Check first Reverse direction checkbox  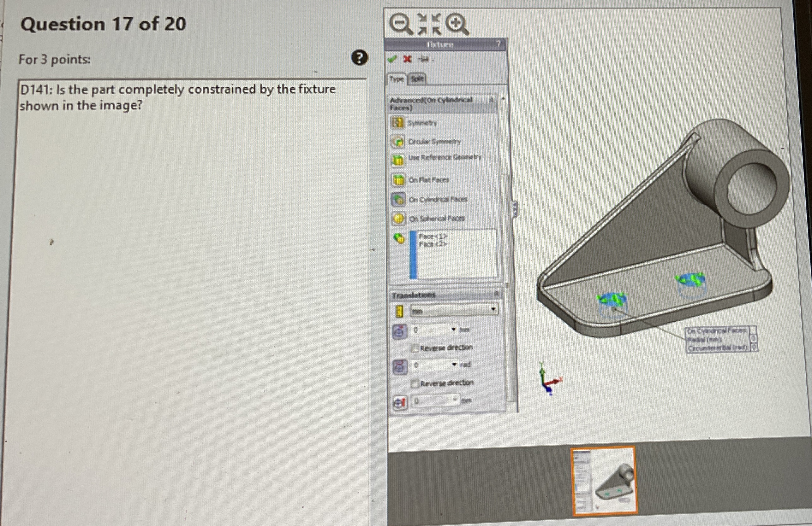tap(415, 348)
